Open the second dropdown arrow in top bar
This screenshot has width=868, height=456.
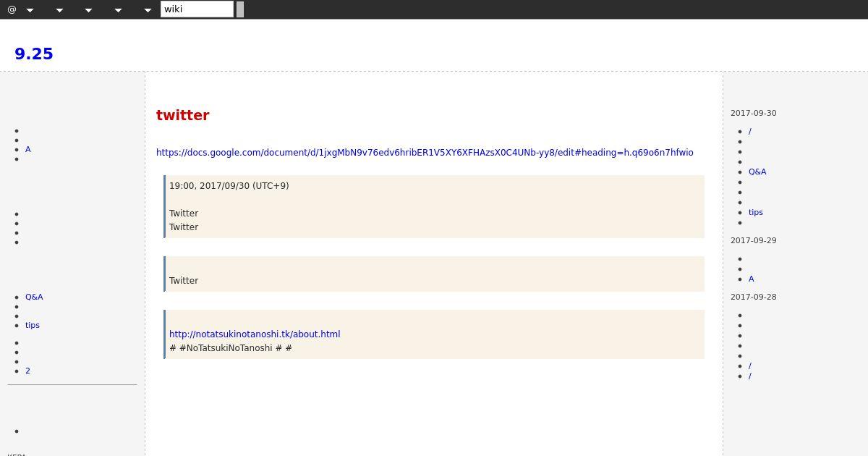tap(59, 10)
